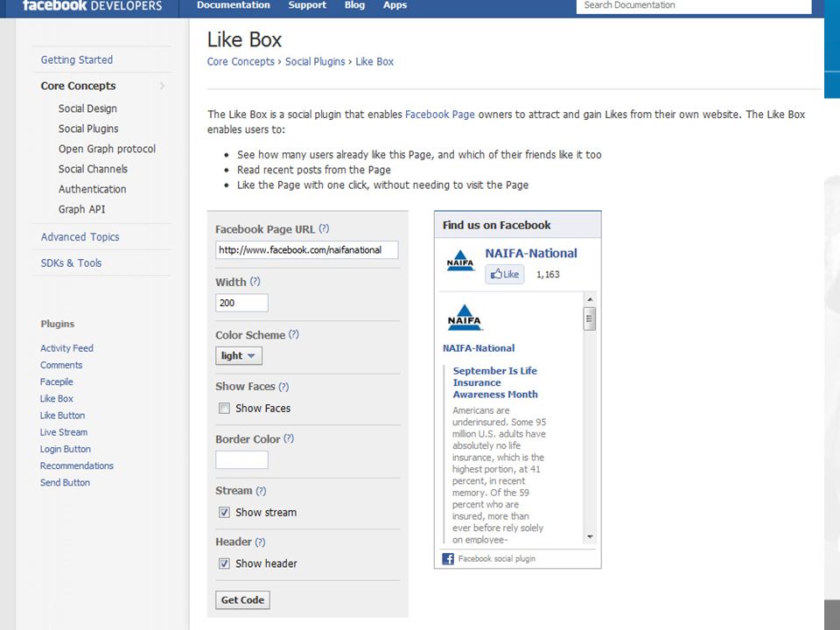Click the large NAIFA logo in the stream

pos(464,317)
